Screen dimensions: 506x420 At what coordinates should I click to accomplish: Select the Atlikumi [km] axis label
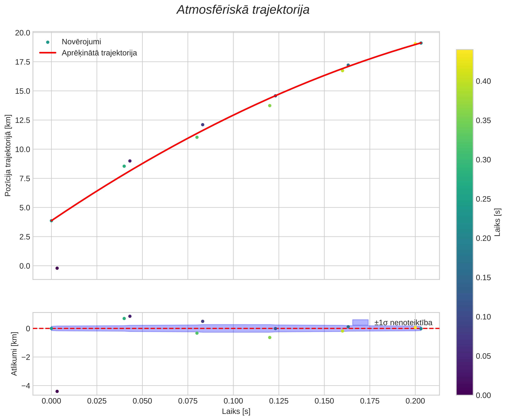tap(14, 354)
